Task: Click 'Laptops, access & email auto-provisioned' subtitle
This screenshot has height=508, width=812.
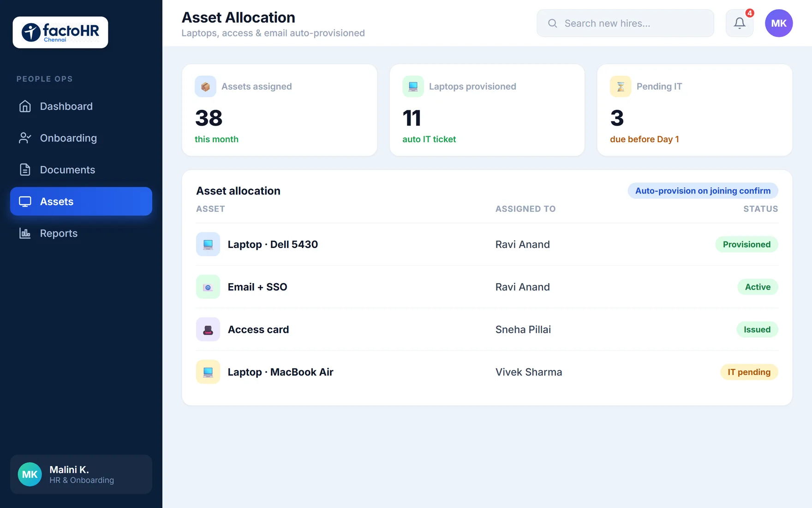Action: 273,33
